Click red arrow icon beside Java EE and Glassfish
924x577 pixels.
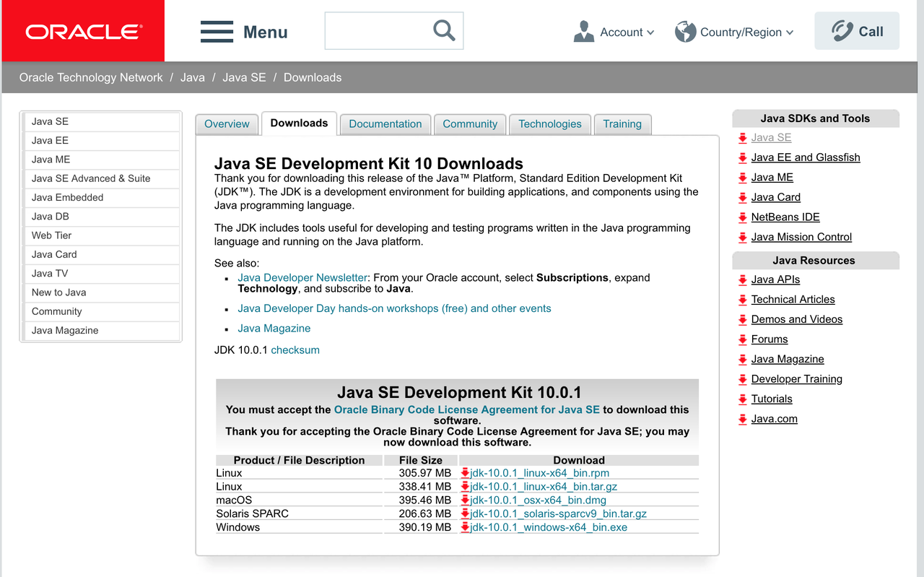pyautogui.click(x=742, y=157)
